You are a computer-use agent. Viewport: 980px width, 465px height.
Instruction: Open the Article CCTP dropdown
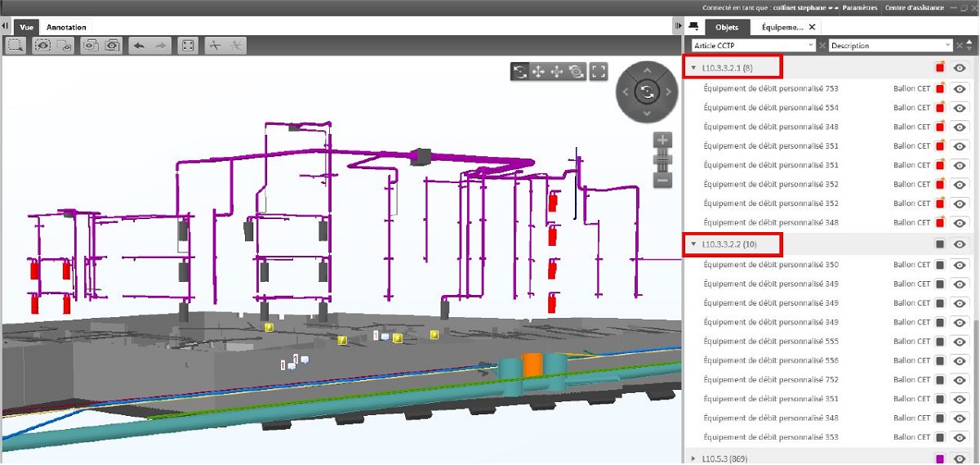pos(753,46)
